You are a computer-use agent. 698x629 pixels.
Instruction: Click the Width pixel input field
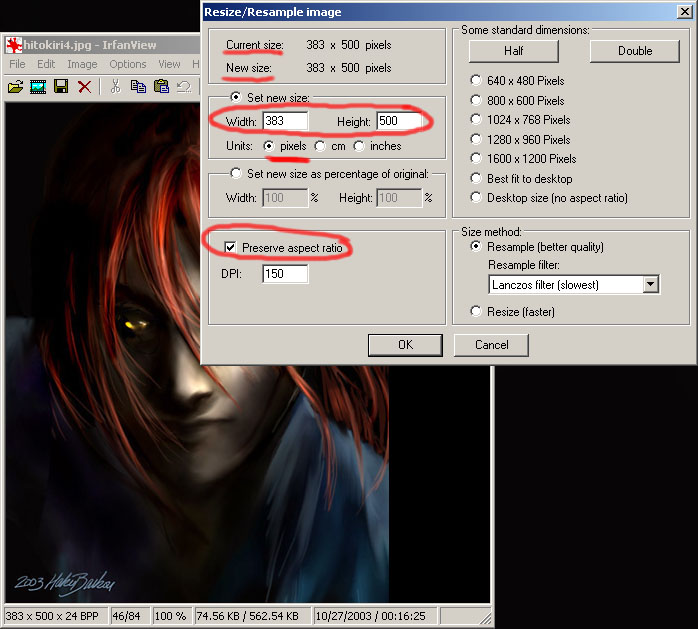click(x=284, y=121)
